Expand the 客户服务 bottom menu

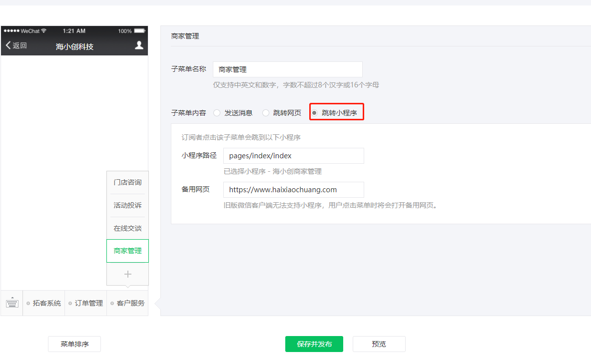pyautogui.click(x=128, y=303)
